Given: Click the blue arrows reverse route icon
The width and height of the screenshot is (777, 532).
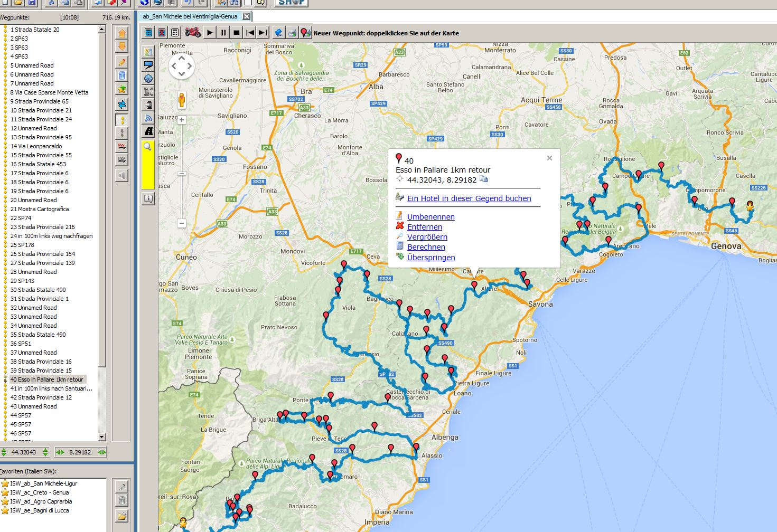Looking at the screenshot, I should click(122, 104).
